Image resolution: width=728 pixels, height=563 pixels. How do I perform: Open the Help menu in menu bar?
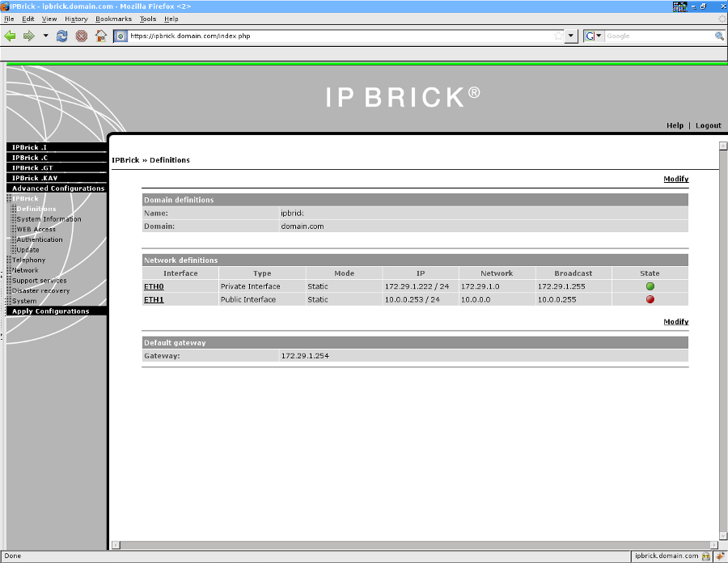(171, 19)
